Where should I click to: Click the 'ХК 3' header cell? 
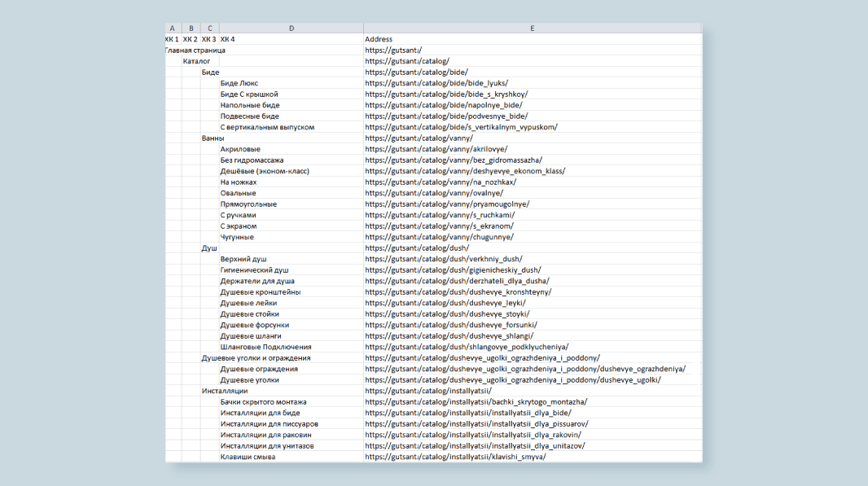coord(209,39)
